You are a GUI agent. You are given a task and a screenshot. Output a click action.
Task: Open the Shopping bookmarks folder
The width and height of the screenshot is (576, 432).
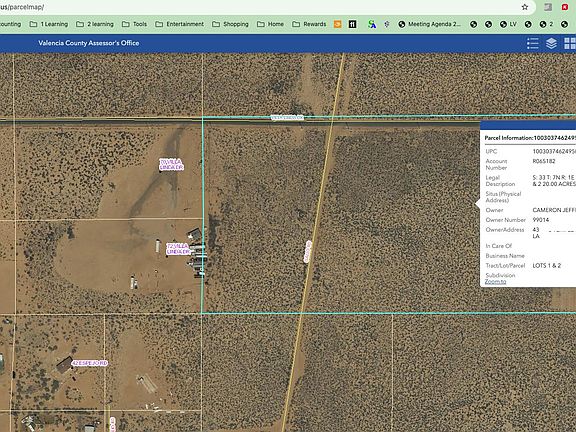click(230, 24)
